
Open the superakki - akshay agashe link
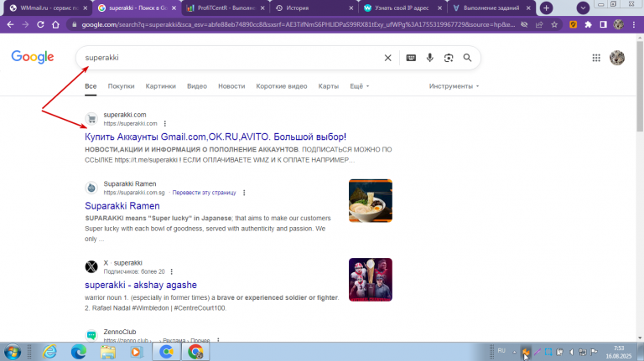tap(141, 285)
